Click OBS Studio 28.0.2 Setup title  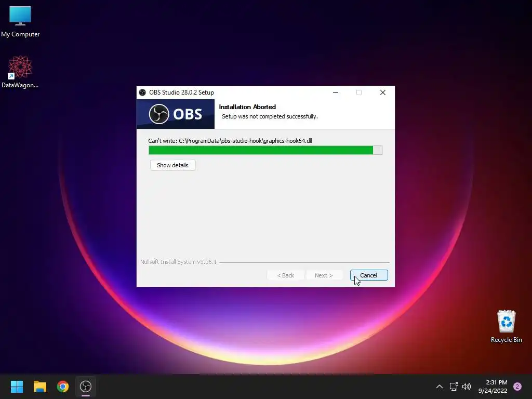[x=181, y=92]
